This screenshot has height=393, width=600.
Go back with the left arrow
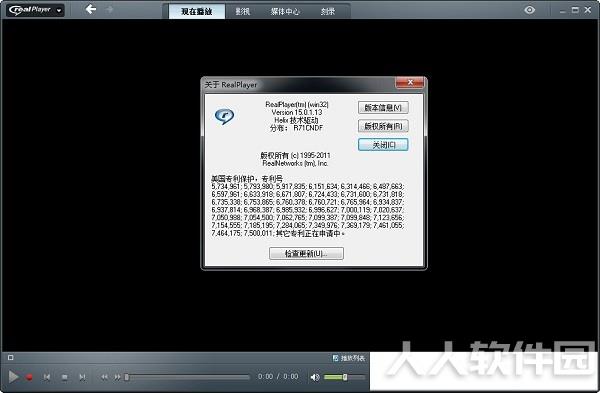point(91,9)
